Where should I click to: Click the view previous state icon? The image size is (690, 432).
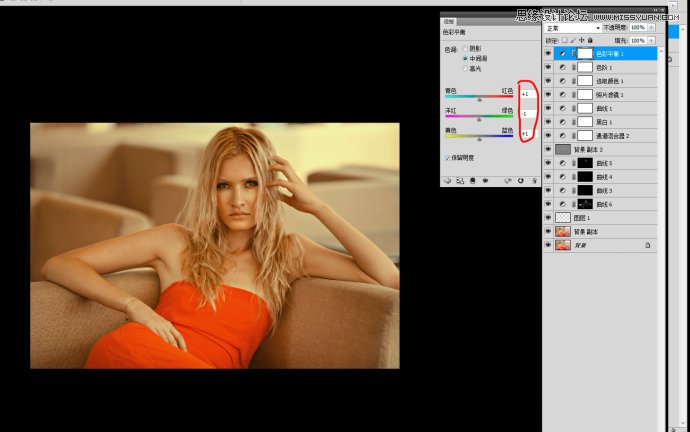coord(508,181)
